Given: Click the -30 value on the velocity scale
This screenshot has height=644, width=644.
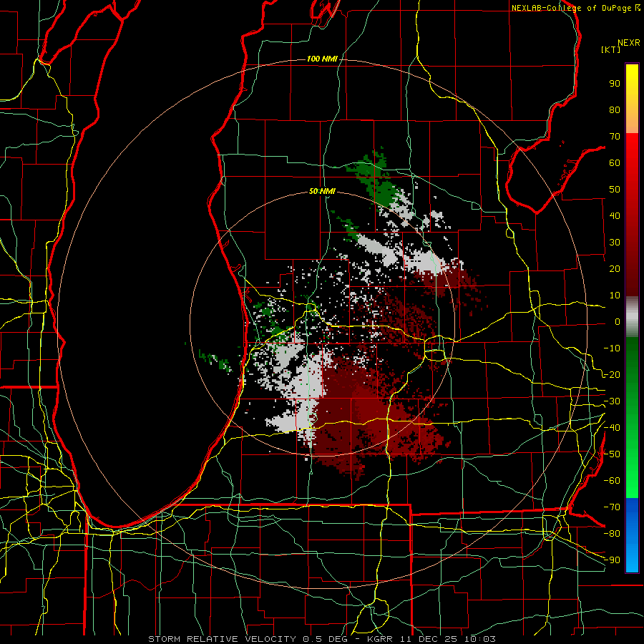Looking at the screenshot, I should [x=612, y=401].
